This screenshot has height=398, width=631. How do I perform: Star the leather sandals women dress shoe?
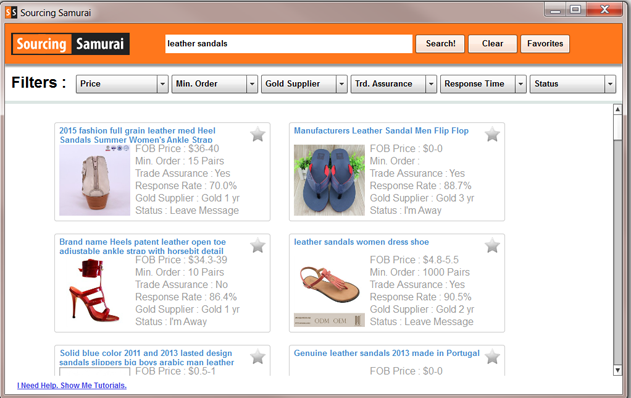click(492, 245)
